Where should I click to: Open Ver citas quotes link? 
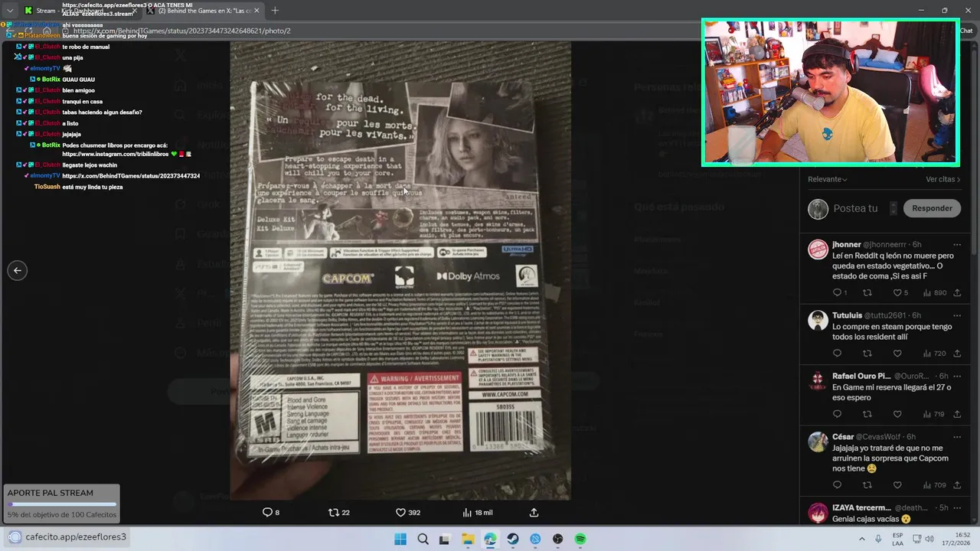tap(942, 179)
